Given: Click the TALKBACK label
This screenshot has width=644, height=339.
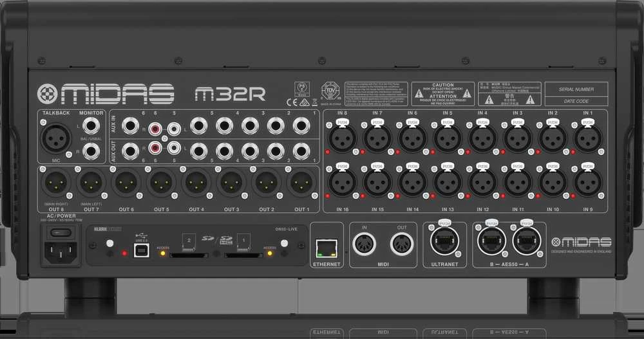Looking at the screenshot, I should [56, 113].
